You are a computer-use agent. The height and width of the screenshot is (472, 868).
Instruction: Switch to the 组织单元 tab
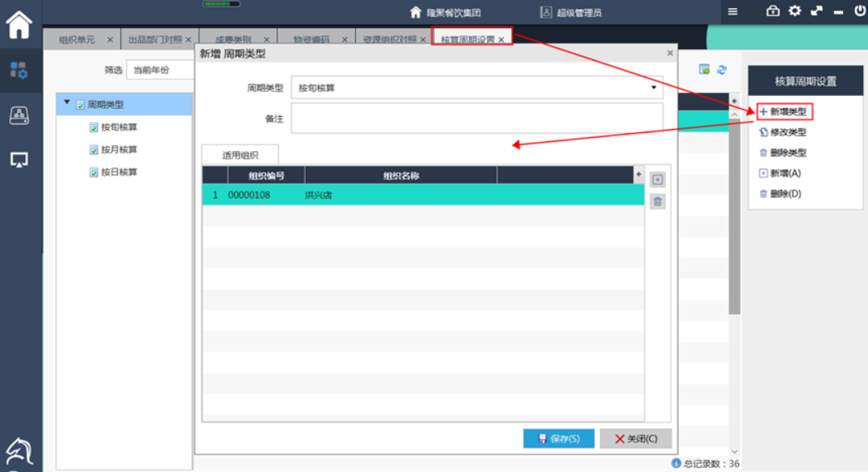pyautogui.click(x=77, y=40)
